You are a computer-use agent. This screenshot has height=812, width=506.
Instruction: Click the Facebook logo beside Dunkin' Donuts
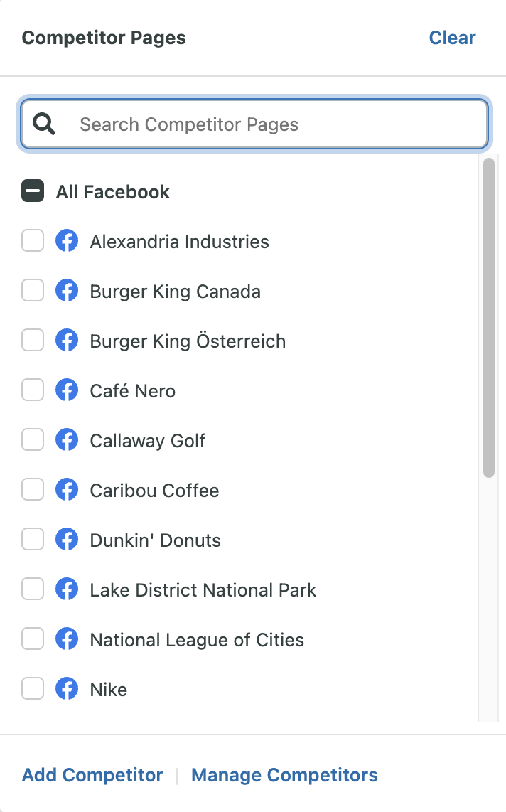pyautogui.click(x=67, y=539)
